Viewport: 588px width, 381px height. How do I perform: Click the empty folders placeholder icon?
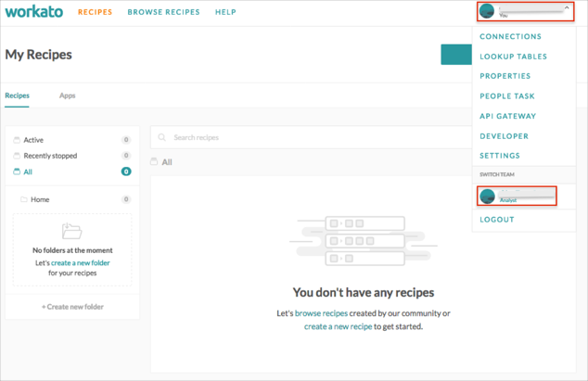pos(71,232)
